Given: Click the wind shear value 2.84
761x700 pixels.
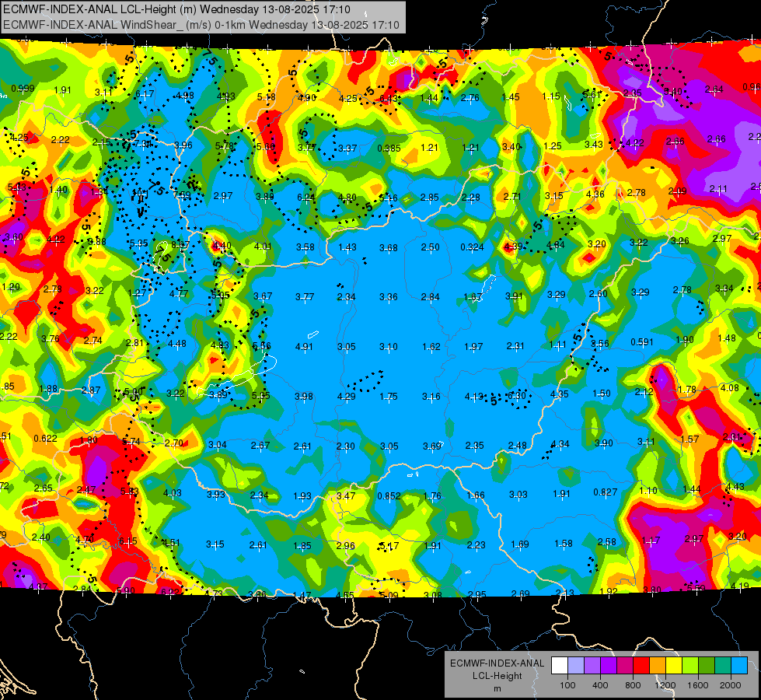Looking at the screenshot, I should (x=431, y=297).
